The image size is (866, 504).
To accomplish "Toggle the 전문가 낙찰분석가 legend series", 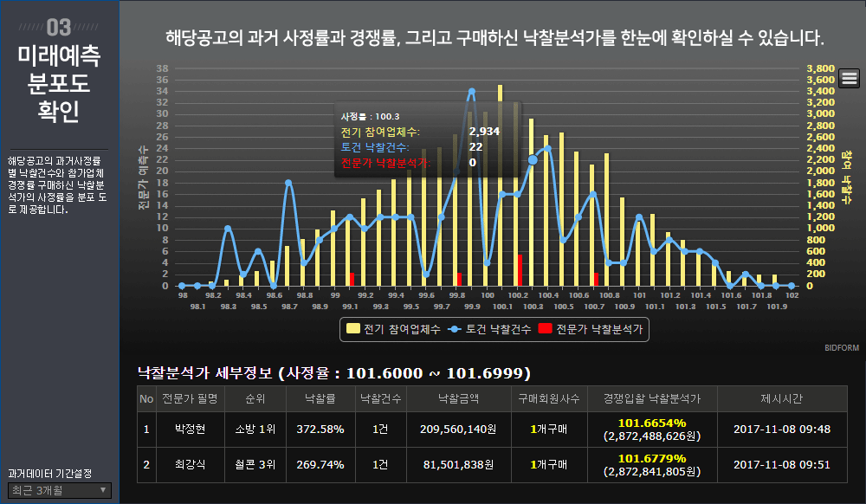I will pyautogui.click(x=591, y=330).
